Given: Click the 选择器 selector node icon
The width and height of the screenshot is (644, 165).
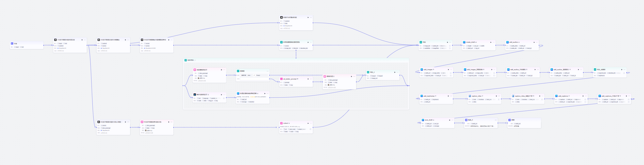Looking at the screenshot, I should click(238, 71).
